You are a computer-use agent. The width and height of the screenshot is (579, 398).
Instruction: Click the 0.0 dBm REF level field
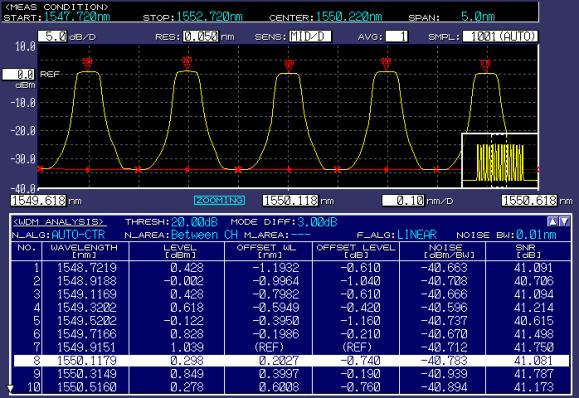tap(18, 75)
